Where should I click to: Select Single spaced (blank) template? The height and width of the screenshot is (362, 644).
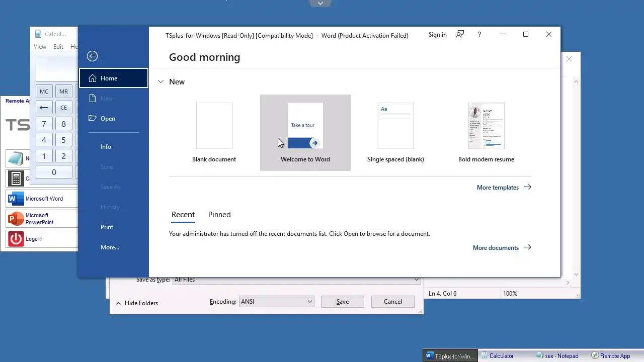pyautogui.click(x=395, y=133)
